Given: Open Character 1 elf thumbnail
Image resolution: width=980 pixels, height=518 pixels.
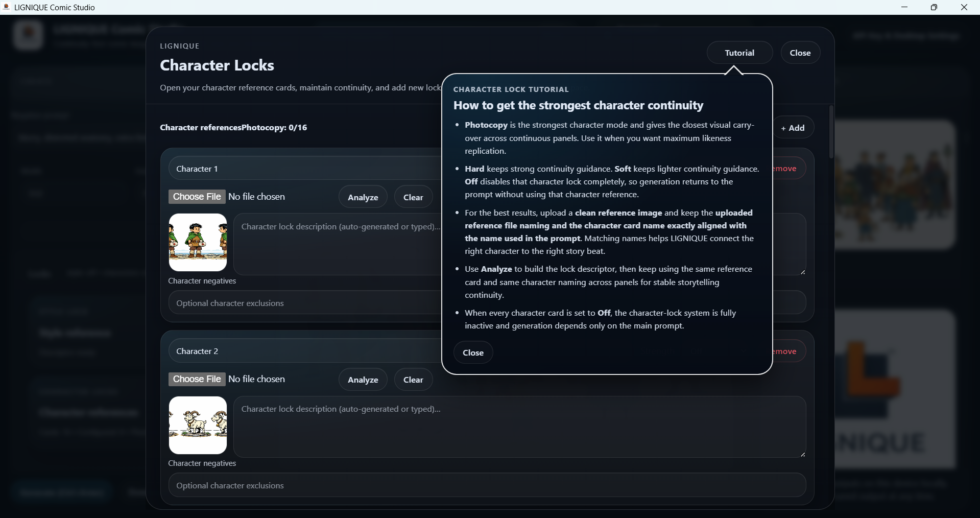Looking at the screenshot, I should pos(198,242).
